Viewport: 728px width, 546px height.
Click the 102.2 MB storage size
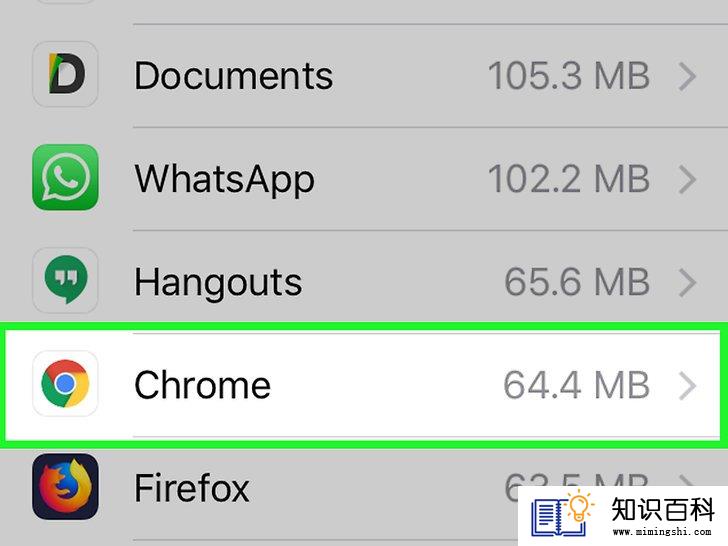(x=568, y=179)
